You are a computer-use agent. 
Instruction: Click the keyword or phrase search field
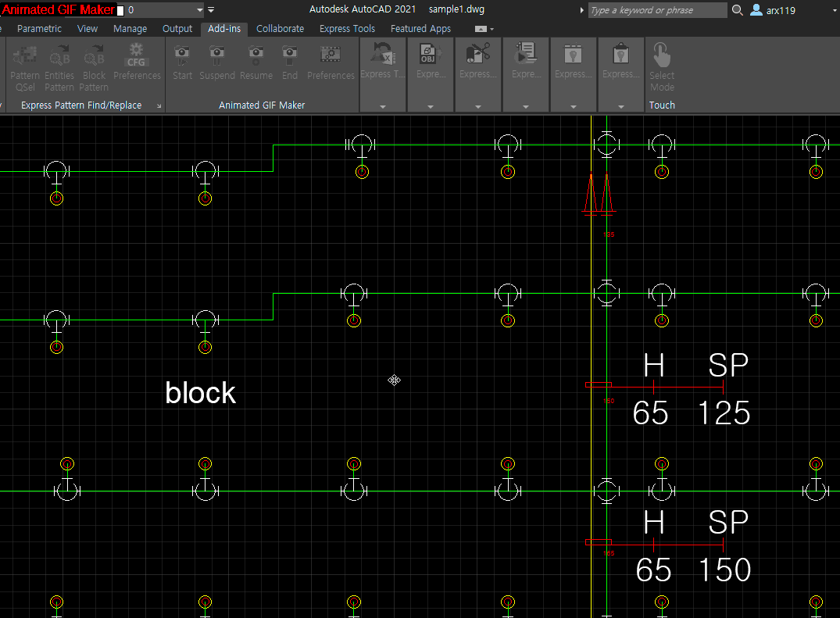(x=656, y=10)
